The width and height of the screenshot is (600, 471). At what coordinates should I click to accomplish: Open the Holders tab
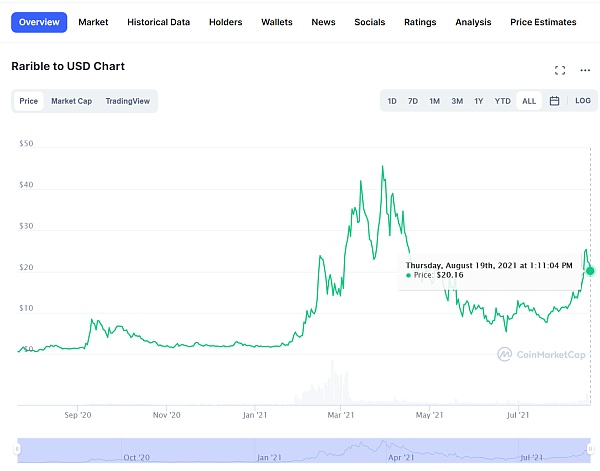pos(226,22)
